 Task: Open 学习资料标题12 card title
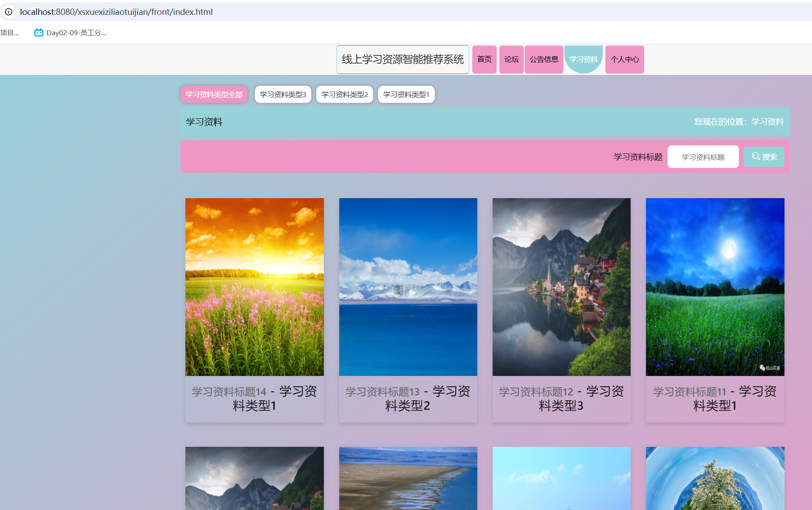(x=562, y=399)
